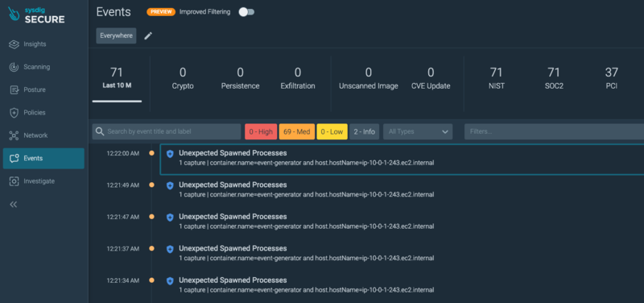Click the 12:21:47 AM timestamp
Image resolution: width=644 pixels, height=303 pixels.
coord(123,217)
